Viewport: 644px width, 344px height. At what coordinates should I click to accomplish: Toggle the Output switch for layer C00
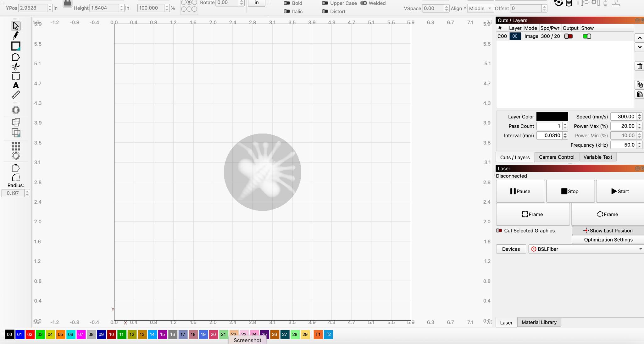click(569, 36)
